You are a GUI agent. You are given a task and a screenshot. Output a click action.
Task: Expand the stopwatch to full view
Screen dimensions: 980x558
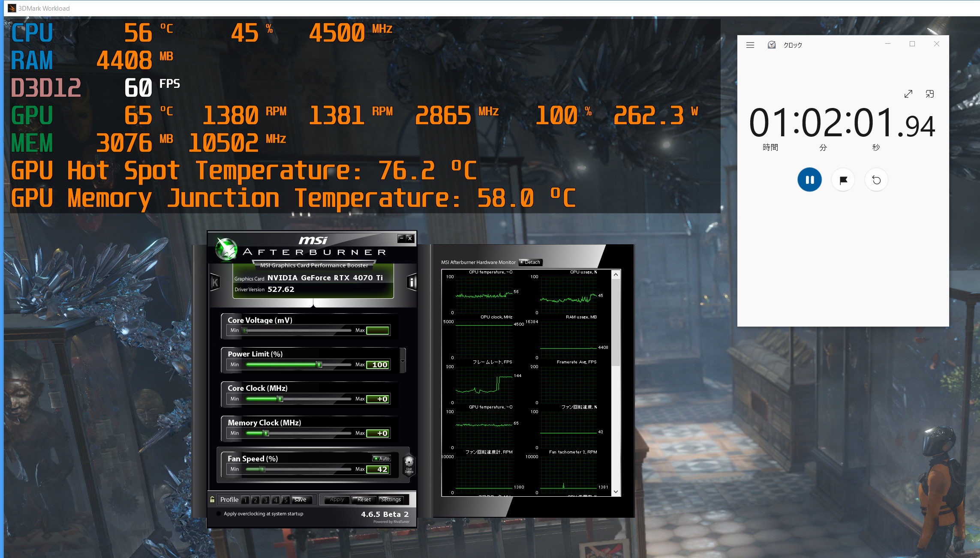click(x=908, y=94)
